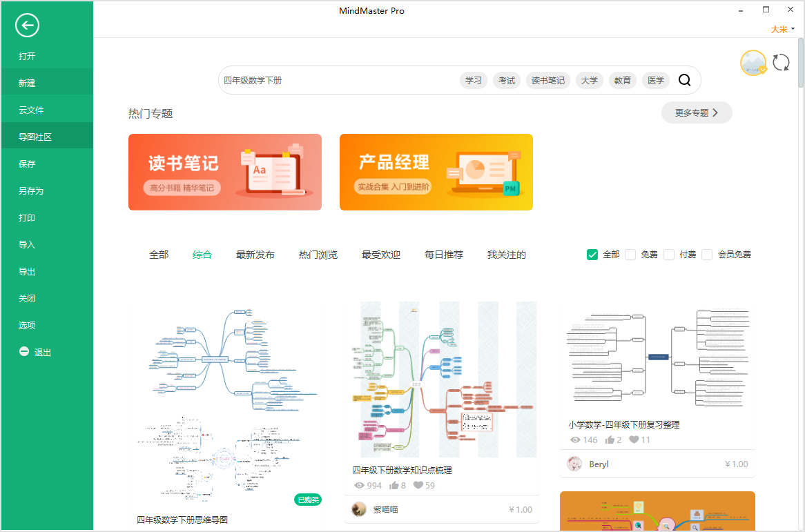Go back using the circled arrow icon

click(x=27, y=25)
